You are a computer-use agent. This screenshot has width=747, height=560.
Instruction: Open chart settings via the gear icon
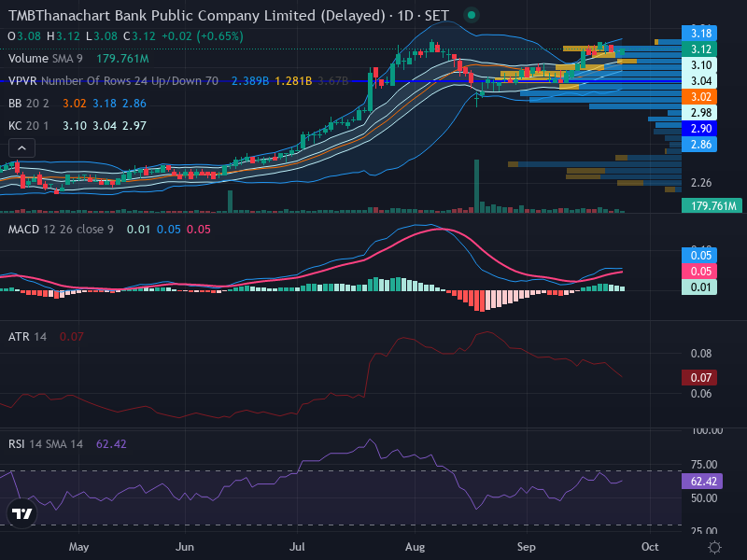[x=714, y=547]
